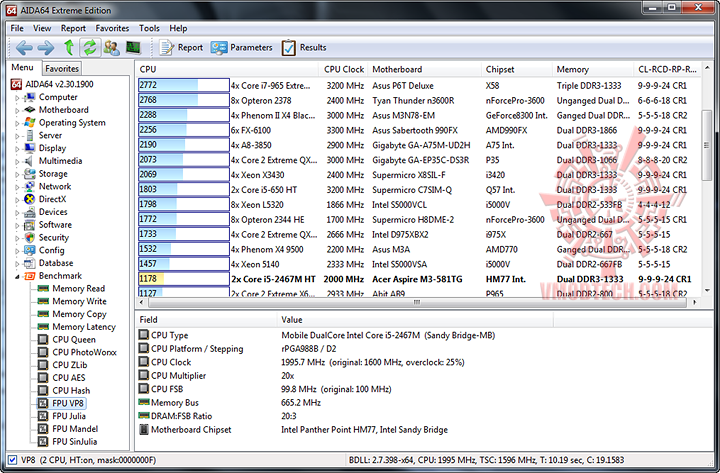Open the Favorites menu
The height and width of the screenshot is (473, 720).
[x=112, y=28]
